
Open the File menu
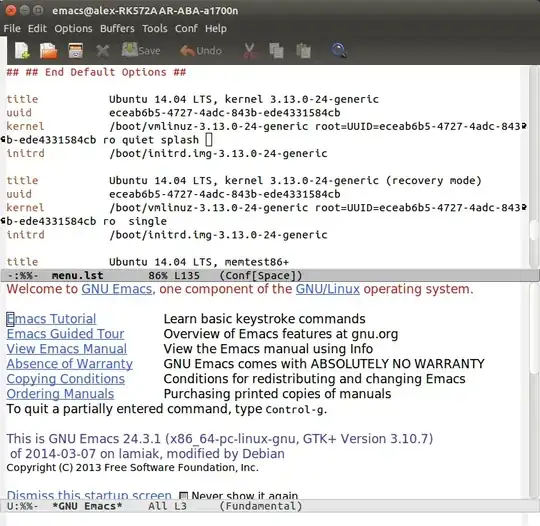[12, 28]
